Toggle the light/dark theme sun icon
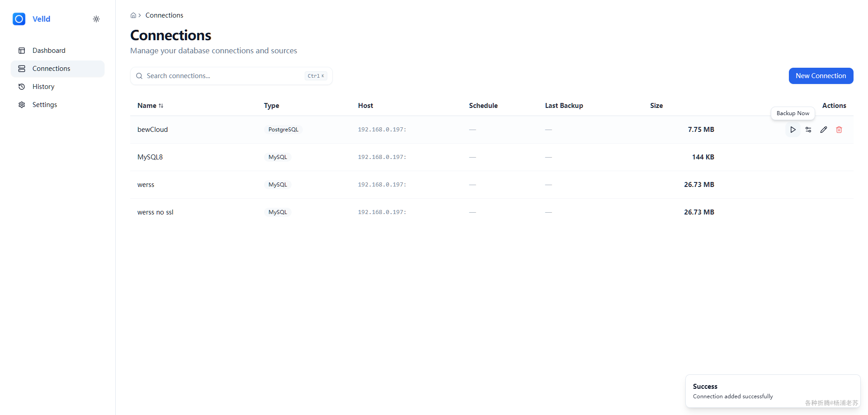 (96, 19)
